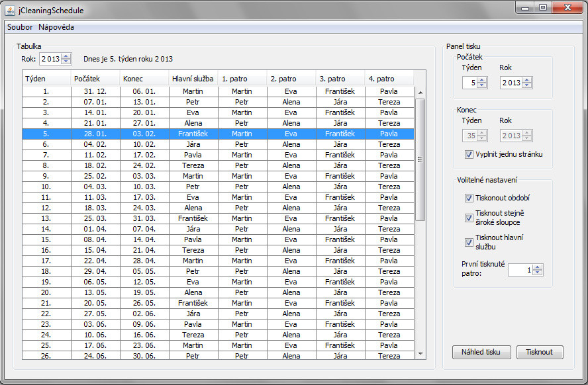The height and width of the screenshot is (385, 588).
Task: Decrease the Rok year above the table
Action: 66,62
